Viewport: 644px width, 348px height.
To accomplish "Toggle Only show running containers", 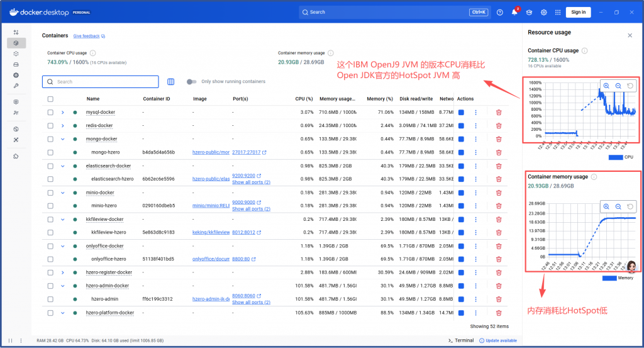I will point(192,82).
